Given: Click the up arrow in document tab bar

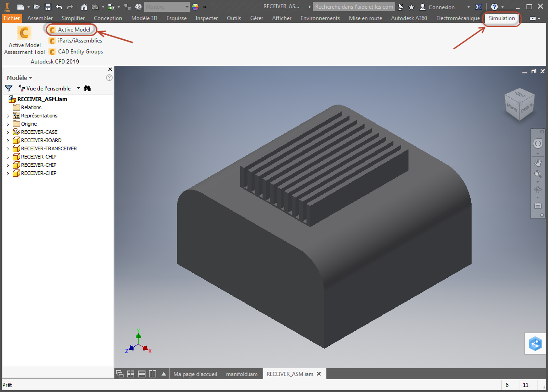Looking at the screenshot, I should [164, 374].
